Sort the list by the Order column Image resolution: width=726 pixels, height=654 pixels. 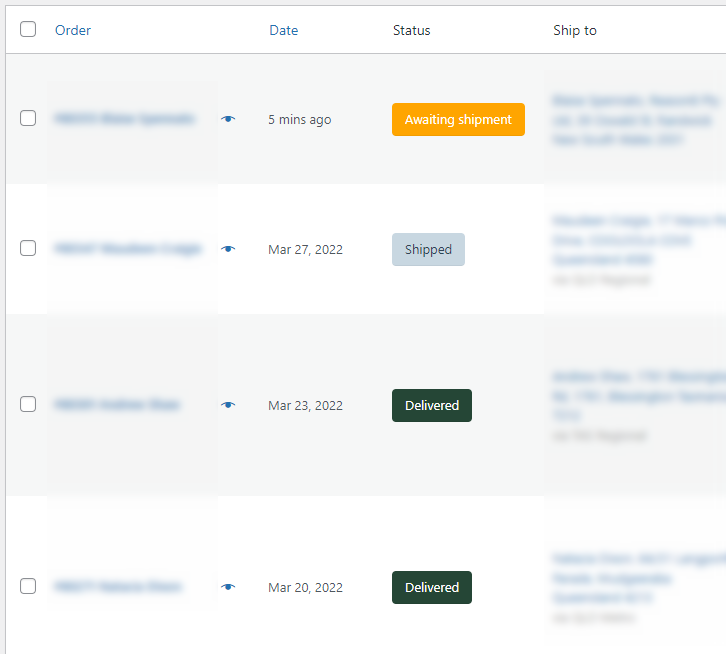pos(73,30)
